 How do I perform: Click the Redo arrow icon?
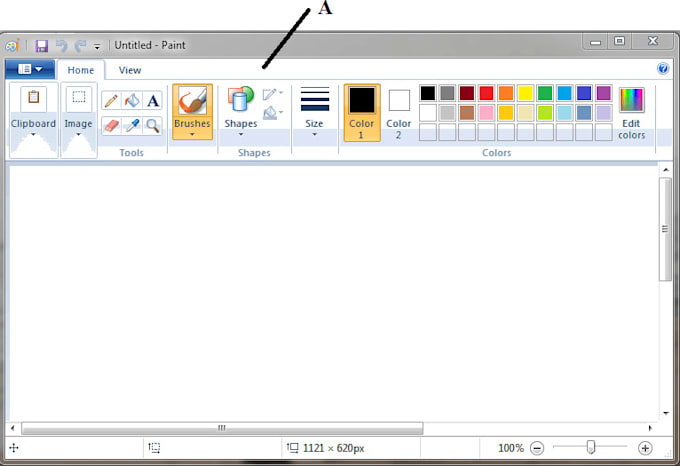point(81,46)
